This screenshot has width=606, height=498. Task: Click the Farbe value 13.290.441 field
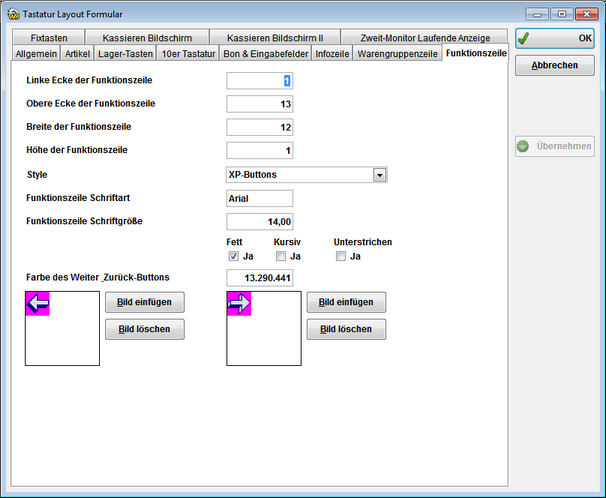pos(260,278)
